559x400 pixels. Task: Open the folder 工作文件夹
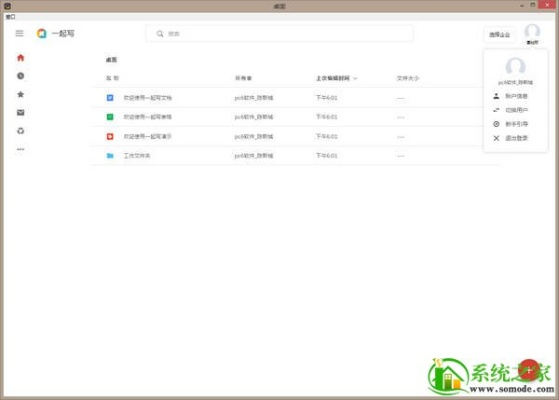click(137, 155)
